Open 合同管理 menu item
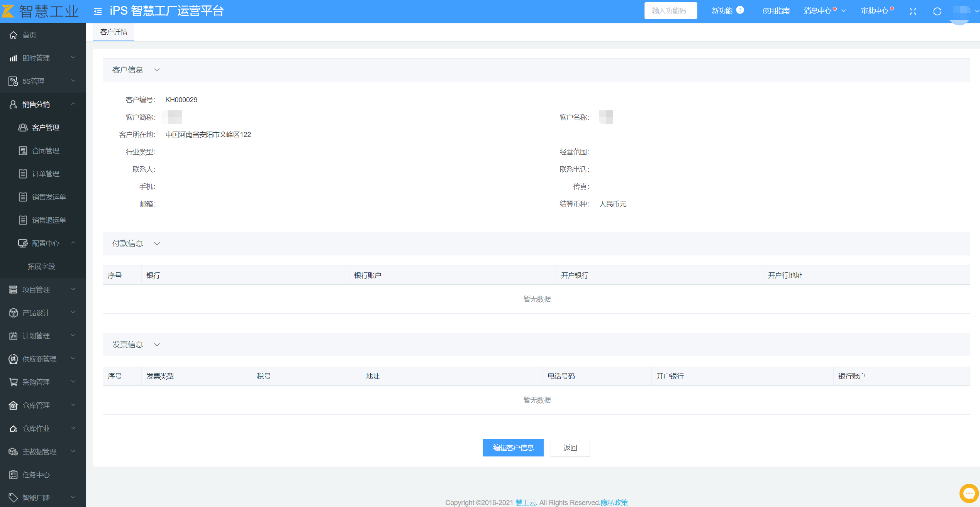Viewport: 980px width, 507px height. [46, 151]
